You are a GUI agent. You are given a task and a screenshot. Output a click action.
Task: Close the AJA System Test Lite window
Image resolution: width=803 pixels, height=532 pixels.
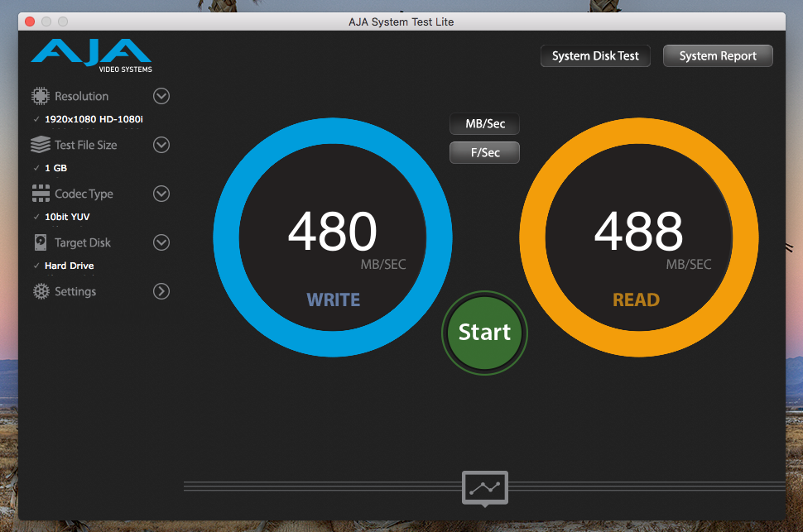(30, 22)
